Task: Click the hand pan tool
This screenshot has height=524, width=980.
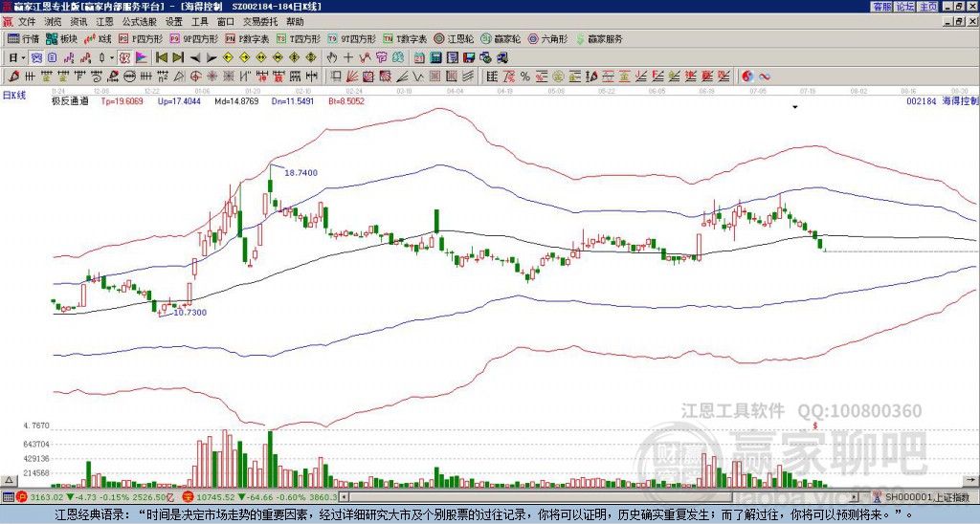Action: pos(332,58)
